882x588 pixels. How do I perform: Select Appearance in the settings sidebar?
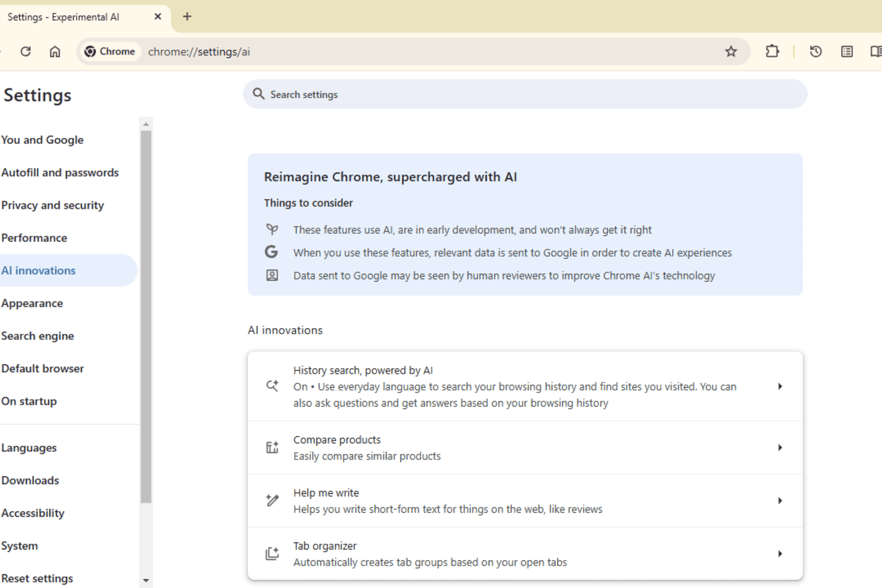(x=32, y=303)
